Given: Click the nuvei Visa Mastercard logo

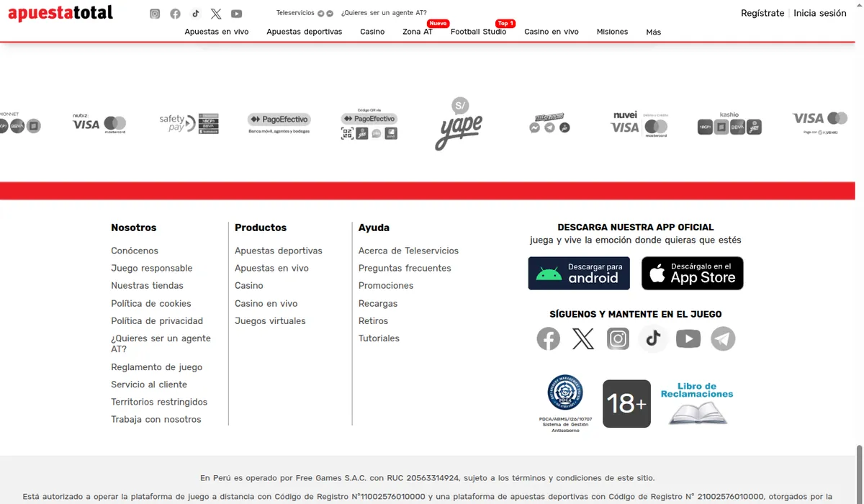Looking at the screenshot, I should pos(639,124).
